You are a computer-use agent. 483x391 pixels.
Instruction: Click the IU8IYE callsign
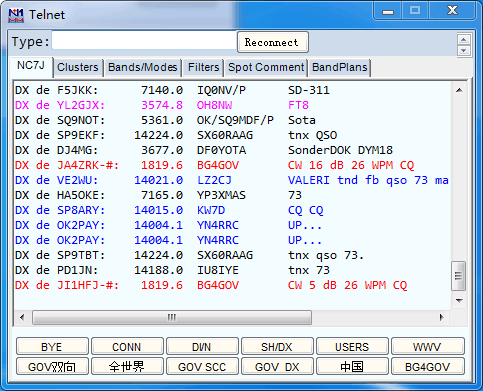218,270
